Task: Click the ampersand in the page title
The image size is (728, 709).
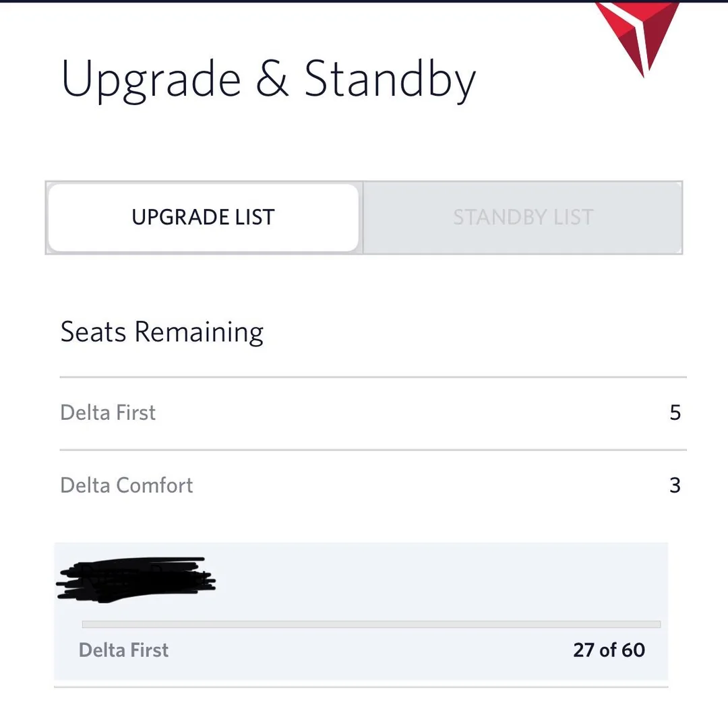Action: click(272, 80)
